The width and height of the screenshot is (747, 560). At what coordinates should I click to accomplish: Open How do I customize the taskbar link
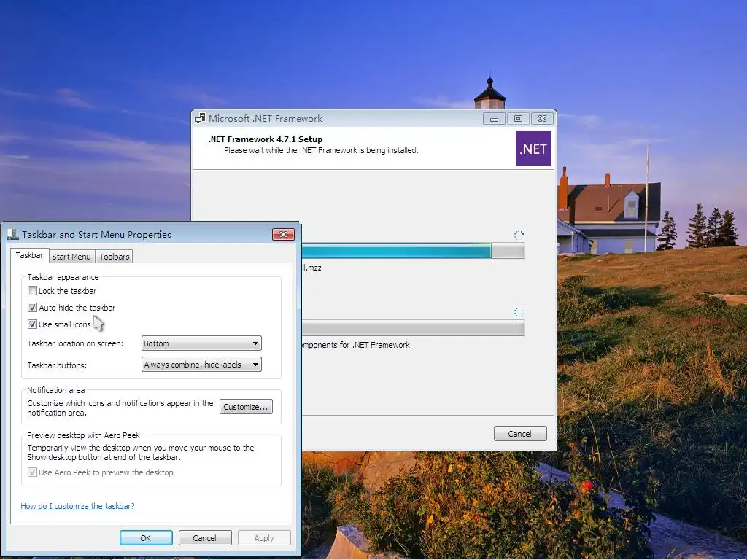tap(77, 506)
